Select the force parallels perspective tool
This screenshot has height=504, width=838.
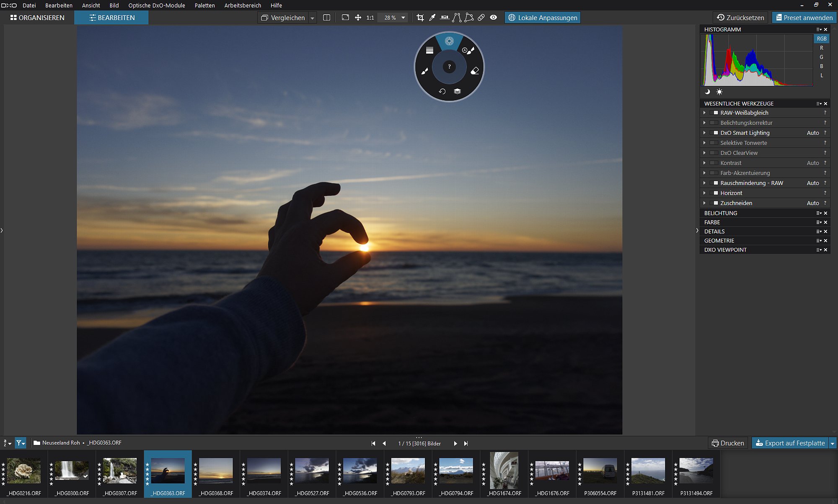click(x=457, y=18)
